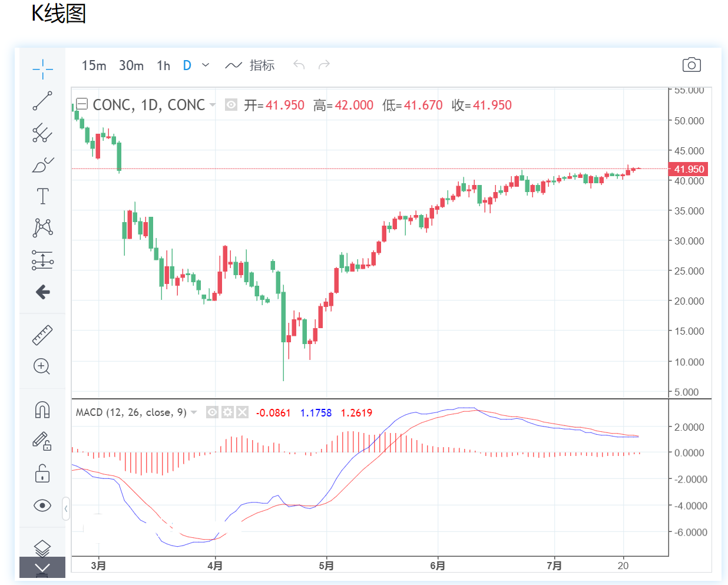Switch to the 1h timeframe
The height and width of the screenshot is (585, 728).
click(x=163, y=65)
